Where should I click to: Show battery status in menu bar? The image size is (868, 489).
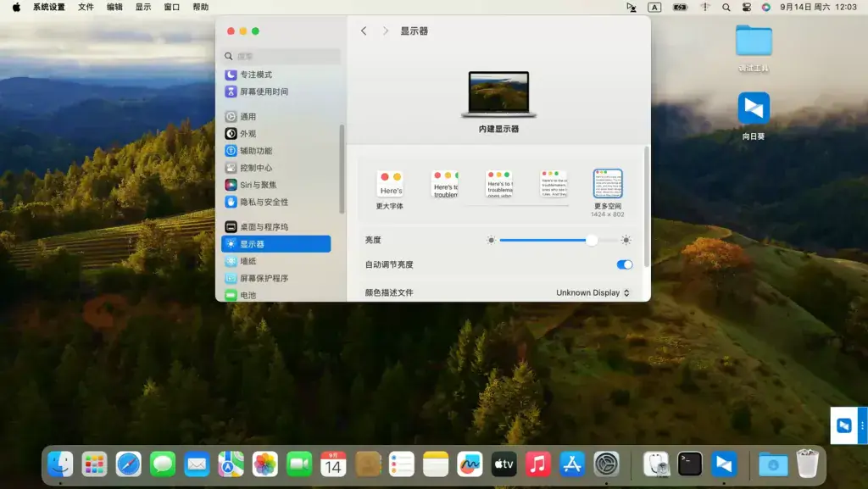(680, 7)
